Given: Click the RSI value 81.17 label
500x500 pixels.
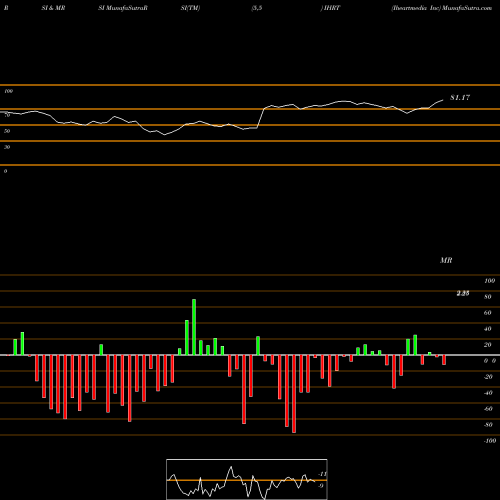Looking at the screenshot, I should point(460,97).
